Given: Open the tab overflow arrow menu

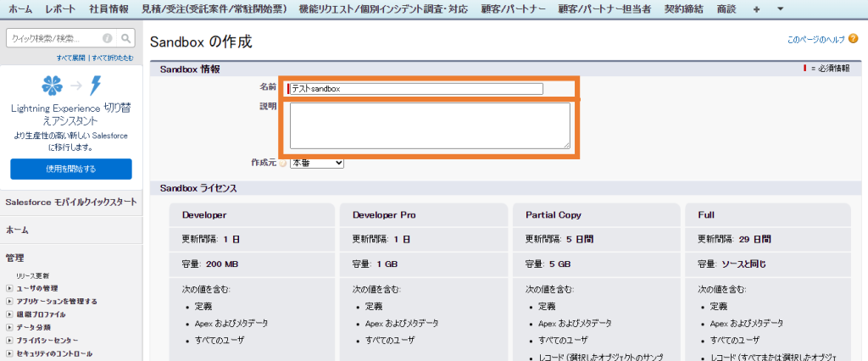Looking at the screenshot, I should click(x=780, y=8).
